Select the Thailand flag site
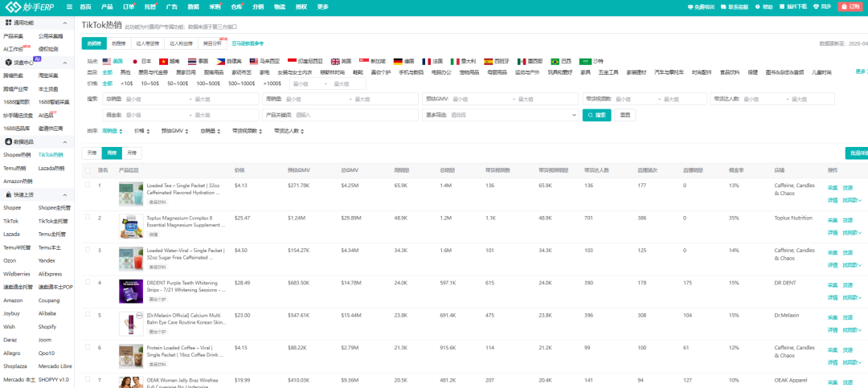868x388 pixels. [x=192, y=61]
